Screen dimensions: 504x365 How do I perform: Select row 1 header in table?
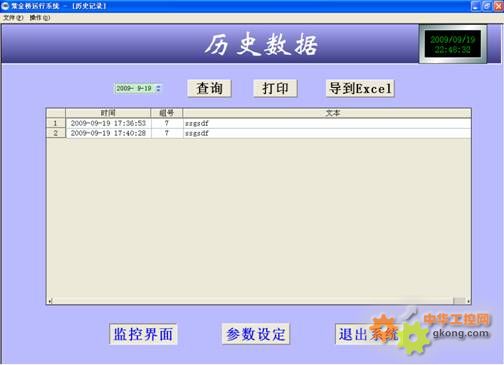pyautogui.click(x=56, y=123)
